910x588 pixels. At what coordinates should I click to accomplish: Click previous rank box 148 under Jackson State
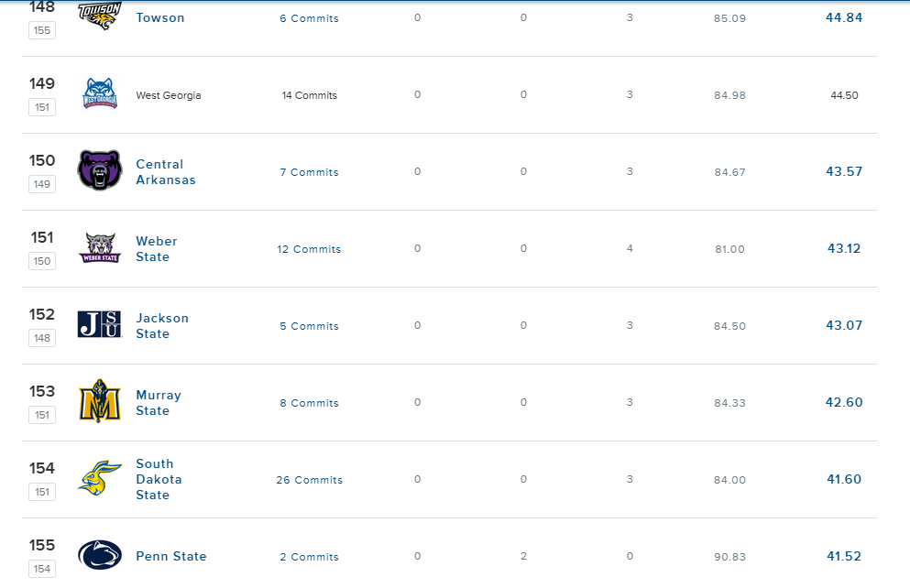pos(42,338)
